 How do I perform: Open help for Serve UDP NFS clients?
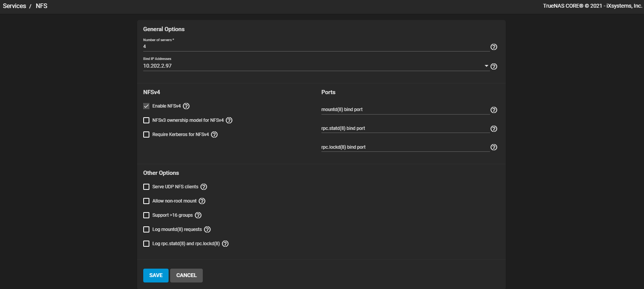point(204,187)
